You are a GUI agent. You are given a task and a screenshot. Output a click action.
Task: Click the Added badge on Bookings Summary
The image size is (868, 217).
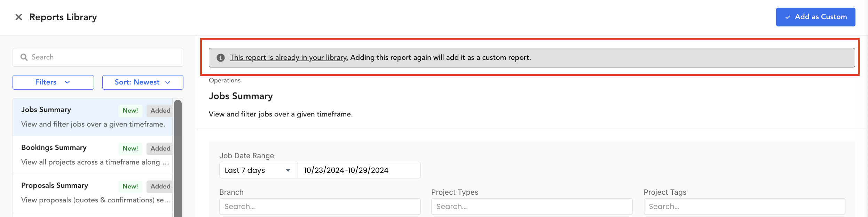click(160, 148)
